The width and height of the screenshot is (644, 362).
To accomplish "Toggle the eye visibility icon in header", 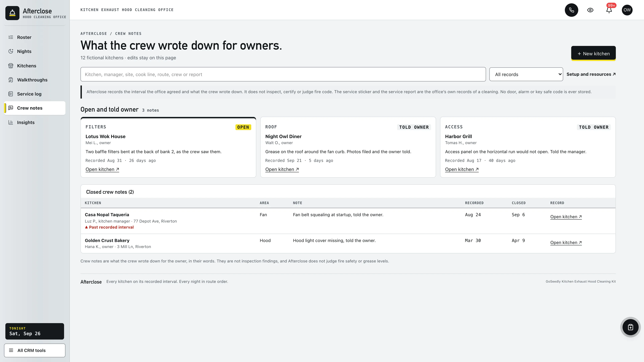I will pyautogui.click(x=590, y=10).
